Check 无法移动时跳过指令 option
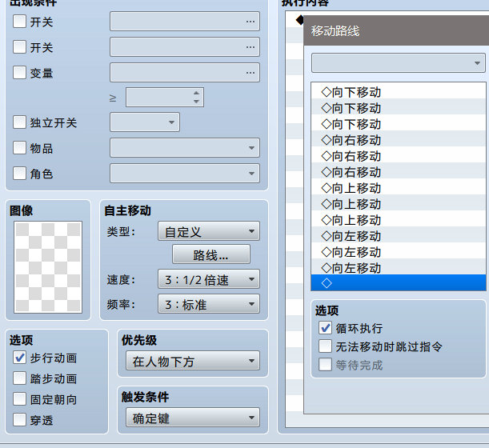The height and width of the screenshot is (448, 489). [325, 346]
